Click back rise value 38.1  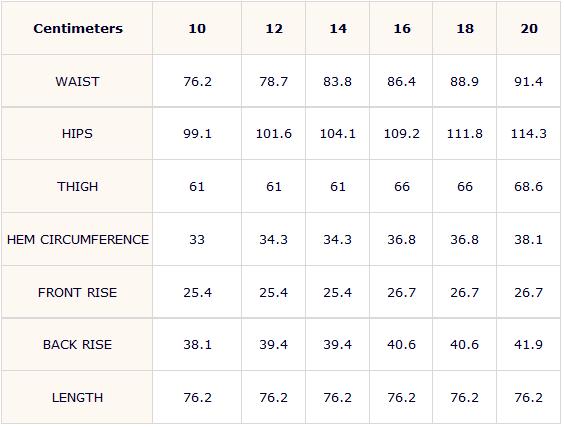click(197, 345)
